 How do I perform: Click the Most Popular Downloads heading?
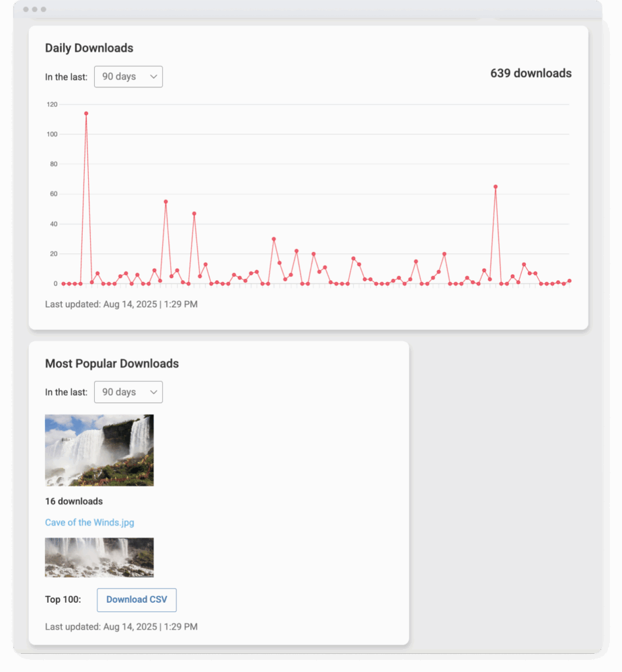[112, 364]
